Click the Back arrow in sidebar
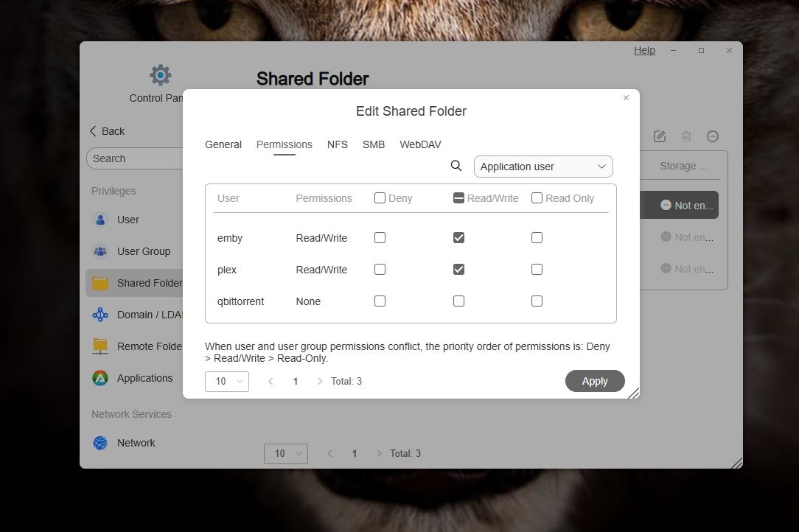The image size is (799, 532). pos(93,131)
